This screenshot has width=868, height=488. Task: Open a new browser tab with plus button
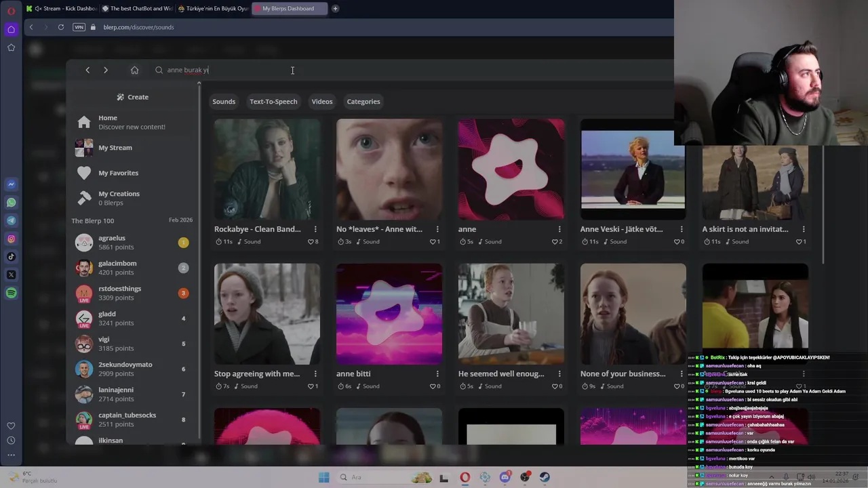(335, 9)
